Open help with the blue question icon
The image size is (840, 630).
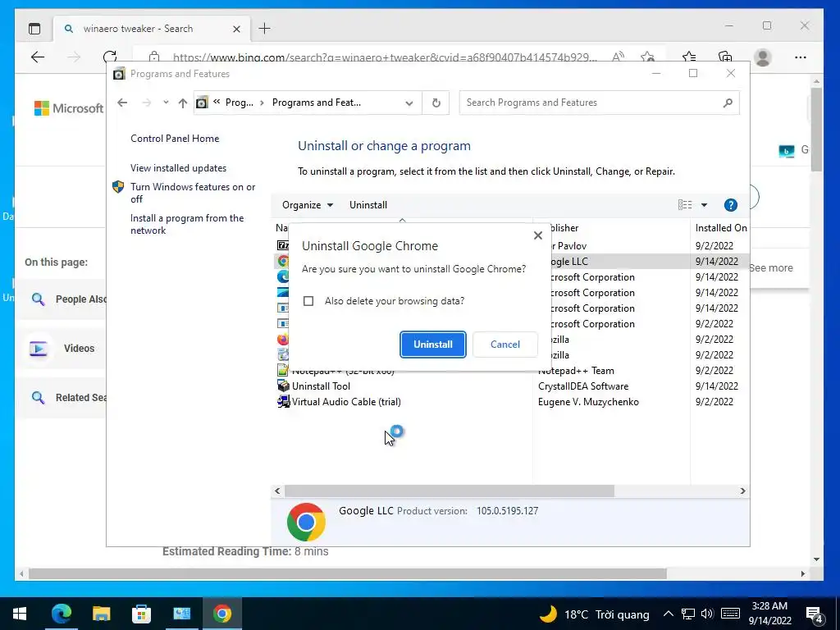pos(730,204)
